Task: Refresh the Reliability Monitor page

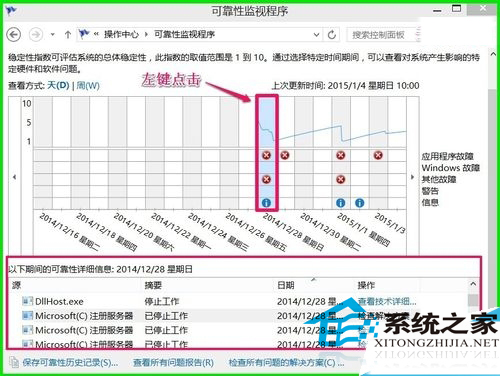Action: pyautogui.click(x=332, y=34)
